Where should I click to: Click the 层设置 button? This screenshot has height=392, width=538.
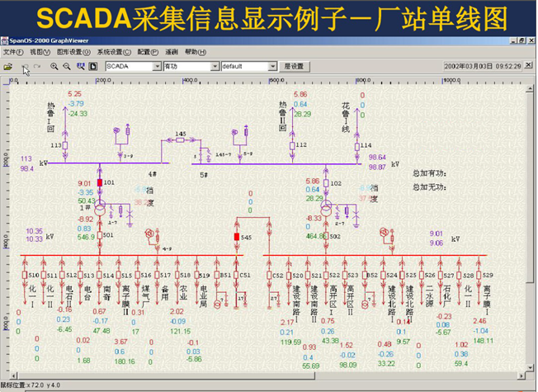(293, 66)
